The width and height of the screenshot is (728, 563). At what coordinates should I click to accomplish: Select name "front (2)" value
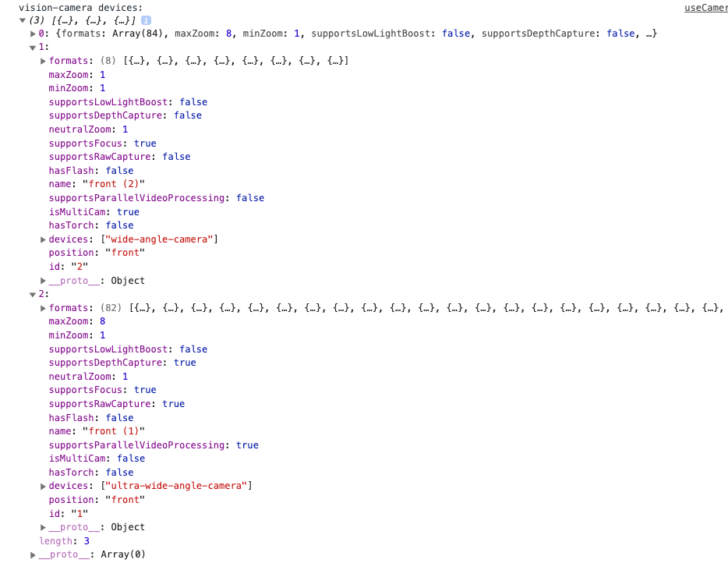[113, 184]
